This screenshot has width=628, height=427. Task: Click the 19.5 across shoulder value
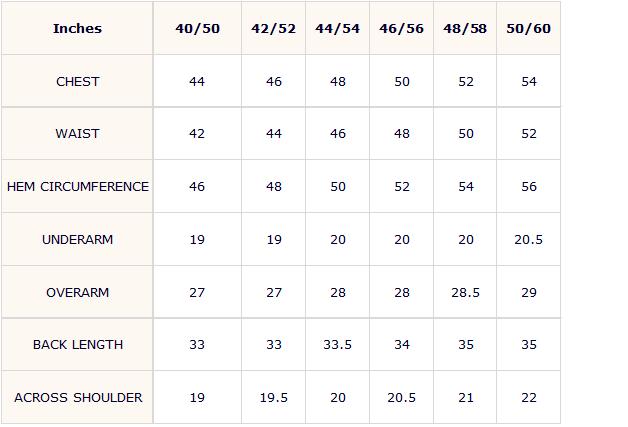click(274, 397)
